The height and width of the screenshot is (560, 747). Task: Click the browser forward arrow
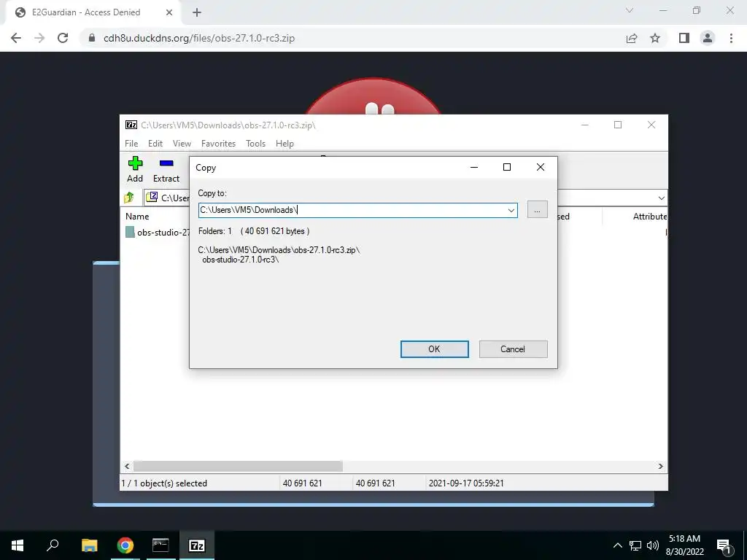click(x=39, y=38)
